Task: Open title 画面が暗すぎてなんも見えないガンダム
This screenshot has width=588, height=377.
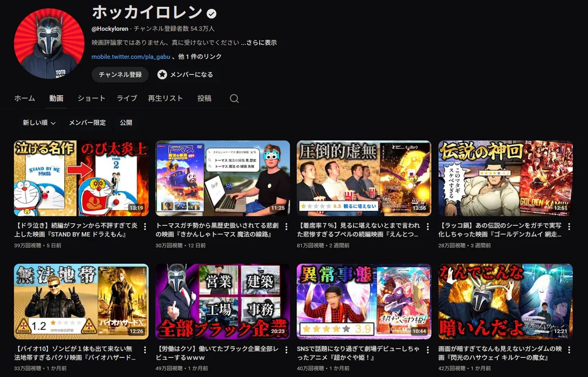Action: (x=500, y=353)
